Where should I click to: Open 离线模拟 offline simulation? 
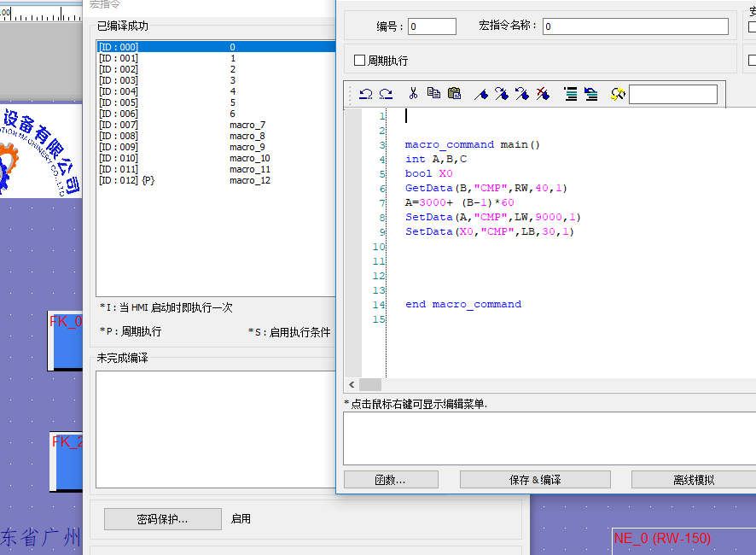(693, 480)
